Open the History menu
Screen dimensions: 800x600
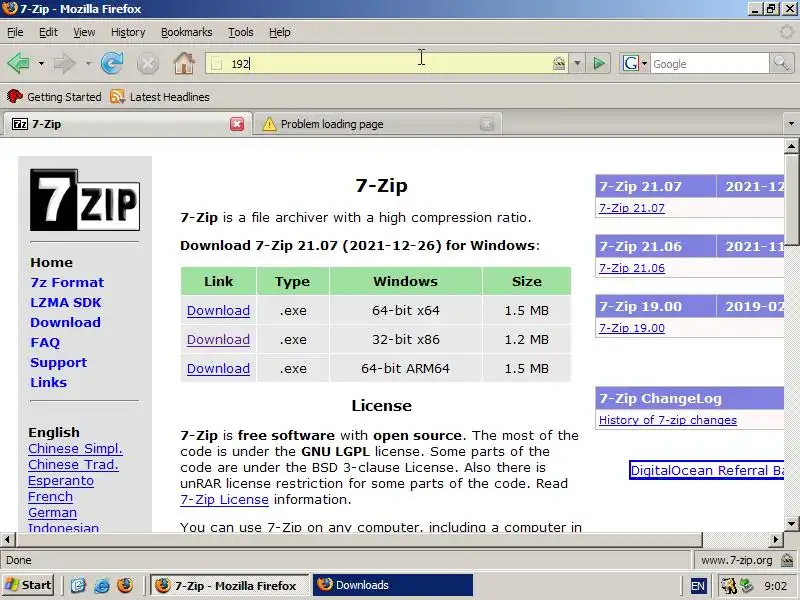128,32
